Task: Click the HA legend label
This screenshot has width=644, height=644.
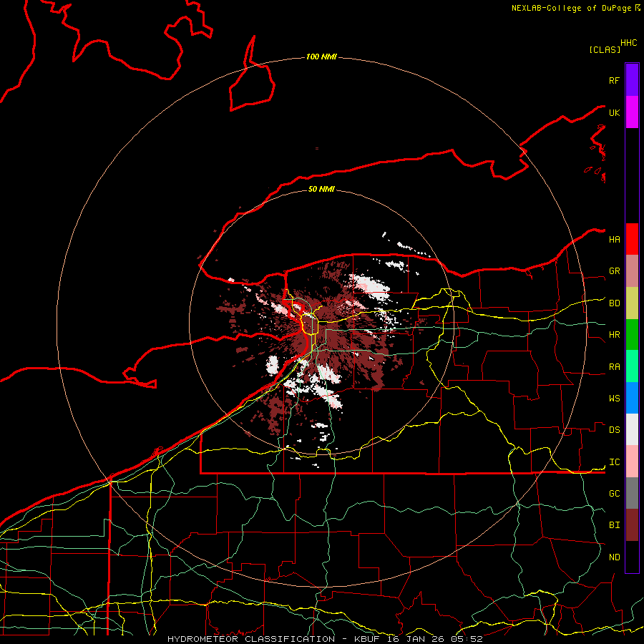Action: tap(614, 240)
